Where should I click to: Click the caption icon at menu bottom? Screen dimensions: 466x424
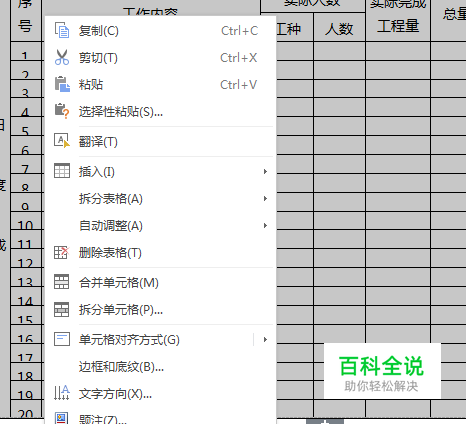tap(62, 418)
